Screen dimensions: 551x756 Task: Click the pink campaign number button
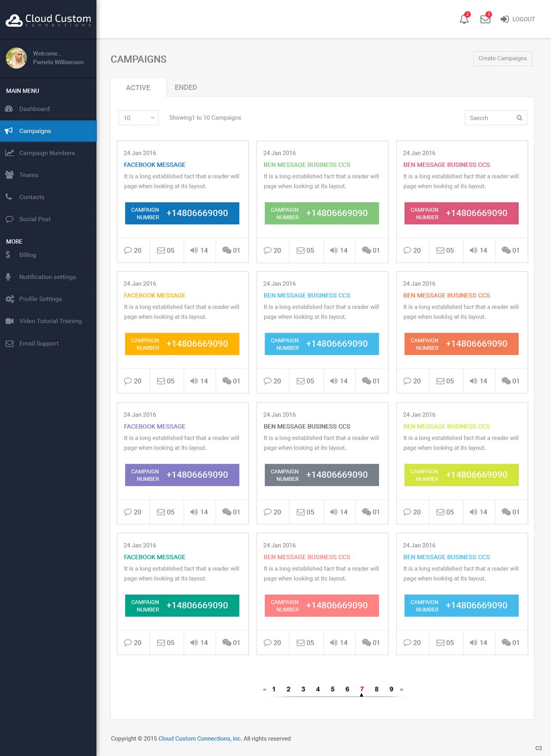(461, 213)
